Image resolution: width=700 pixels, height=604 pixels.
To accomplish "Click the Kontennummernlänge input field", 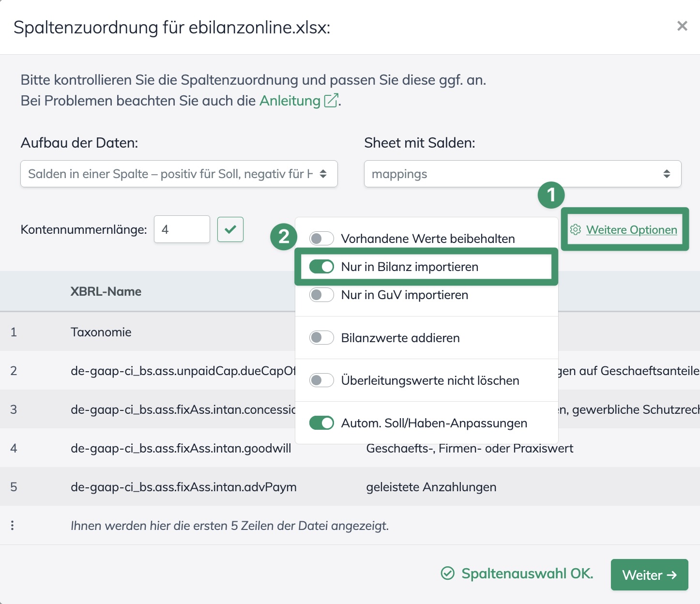I will (x=182, y=229).
